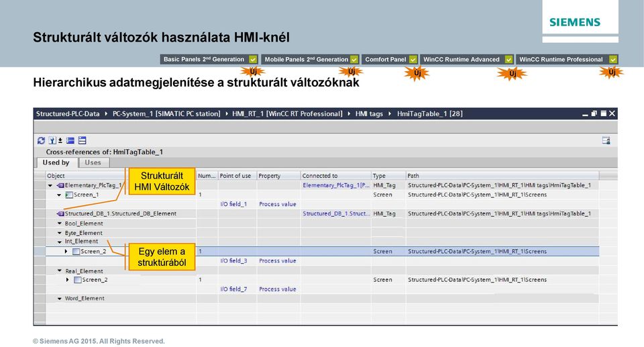Click HMI_RT_1 [WinCC RT Professional] breadcrumb
Screen dimensions: 644x347
(287, 114)
